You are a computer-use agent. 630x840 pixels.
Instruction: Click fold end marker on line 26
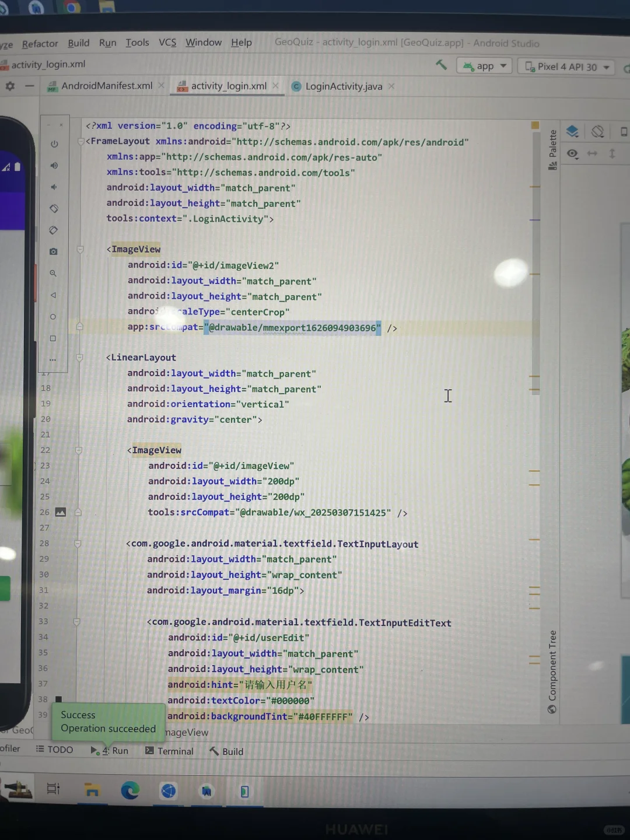[x=78, y=512]
